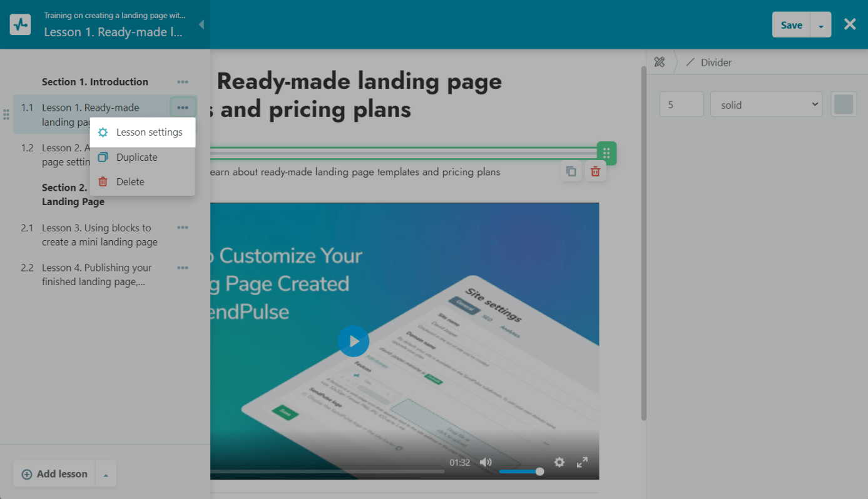Select Delete in the lesson context menu

pyautogui.click(x=130, y=182)
